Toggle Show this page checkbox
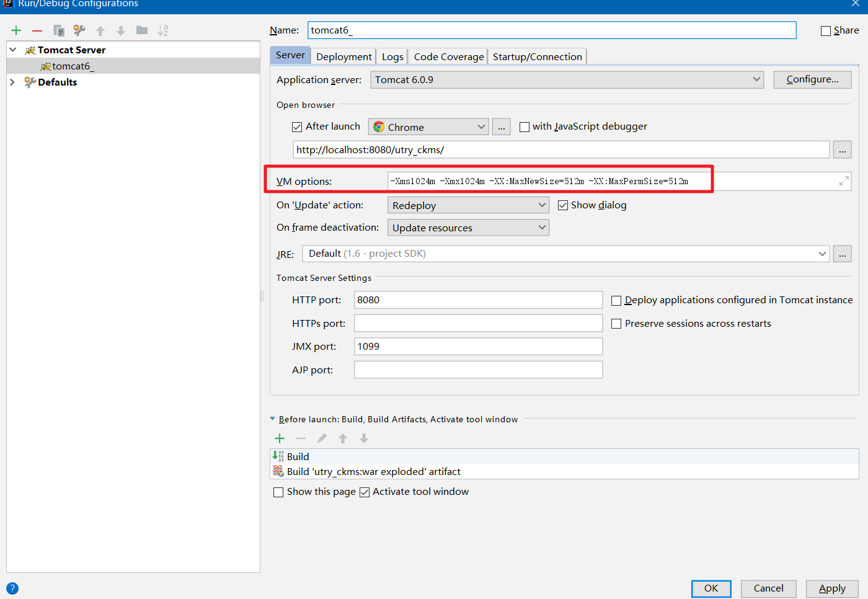868x599 pixels. coord(278,492)
